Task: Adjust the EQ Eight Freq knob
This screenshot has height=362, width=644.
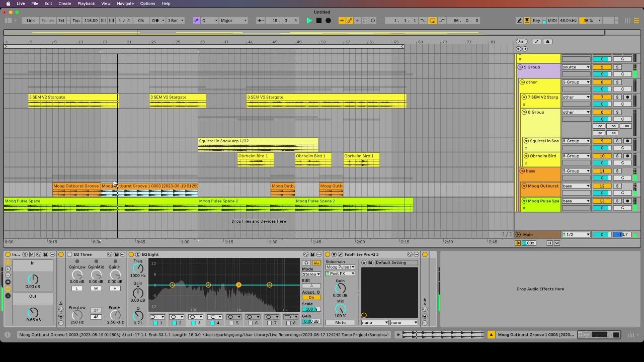Action: pos(137,268)
